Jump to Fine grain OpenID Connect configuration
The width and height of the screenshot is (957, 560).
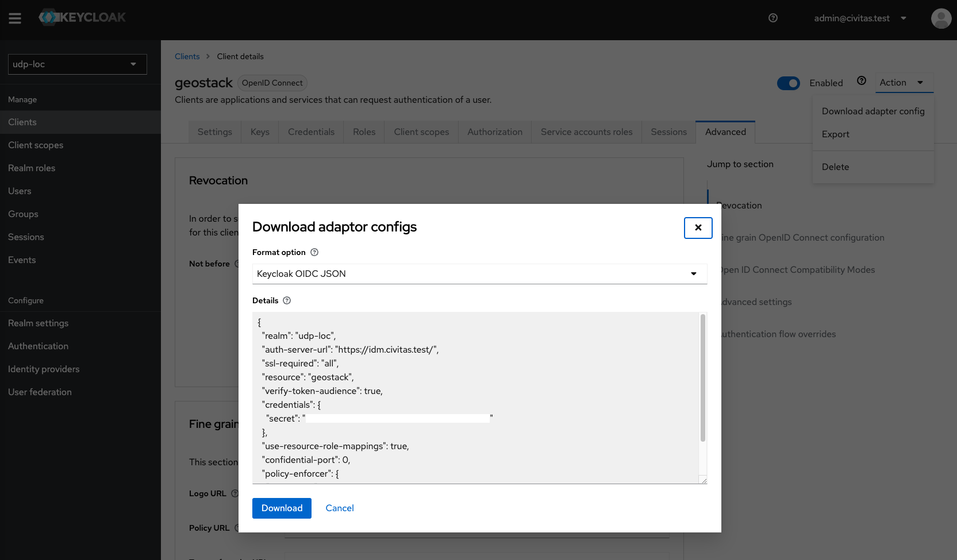(x=803, y=238)
